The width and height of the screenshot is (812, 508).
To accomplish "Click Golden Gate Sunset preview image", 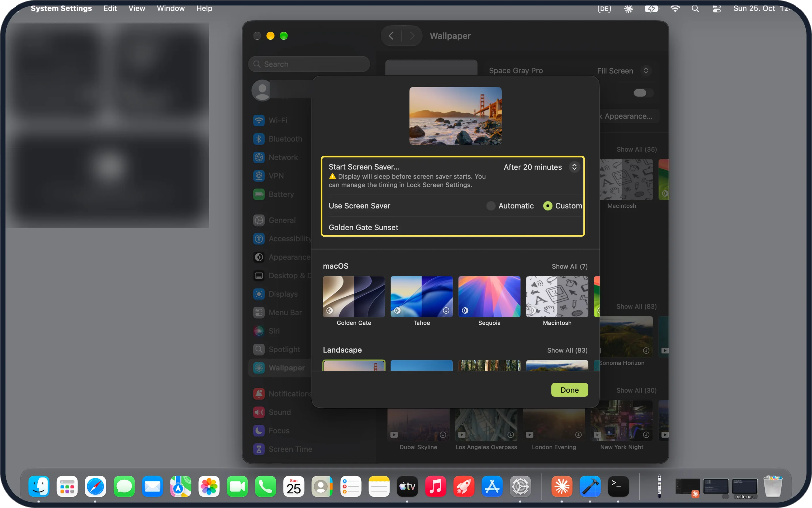I will click(455, 116).
